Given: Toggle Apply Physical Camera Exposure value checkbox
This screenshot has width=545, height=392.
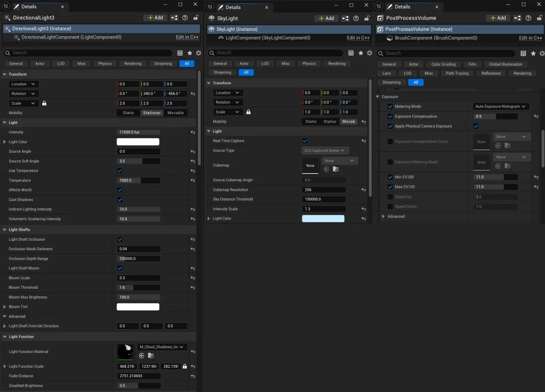Looking at the screenshot, I should pyautogui.click(x=476, y=126).
